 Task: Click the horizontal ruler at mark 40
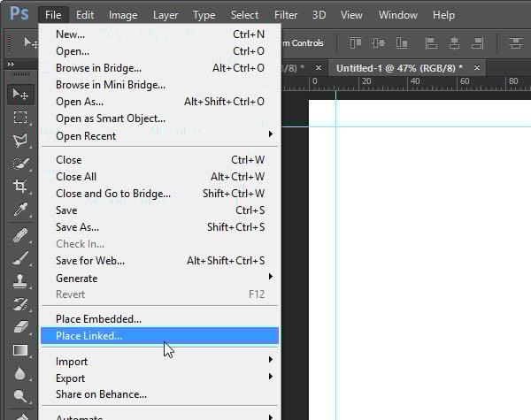pyautogui.click(x=414, y=81)
